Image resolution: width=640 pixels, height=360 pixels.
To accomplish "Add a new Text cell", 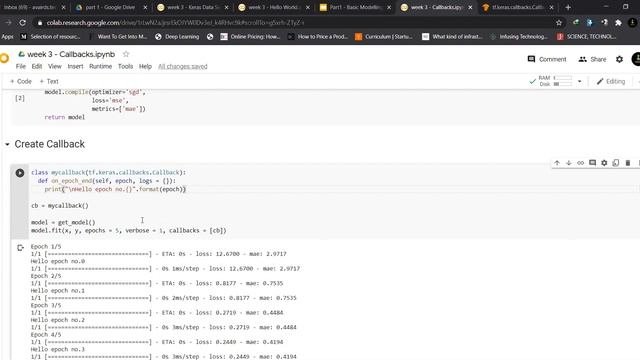I will pos(49,82).
